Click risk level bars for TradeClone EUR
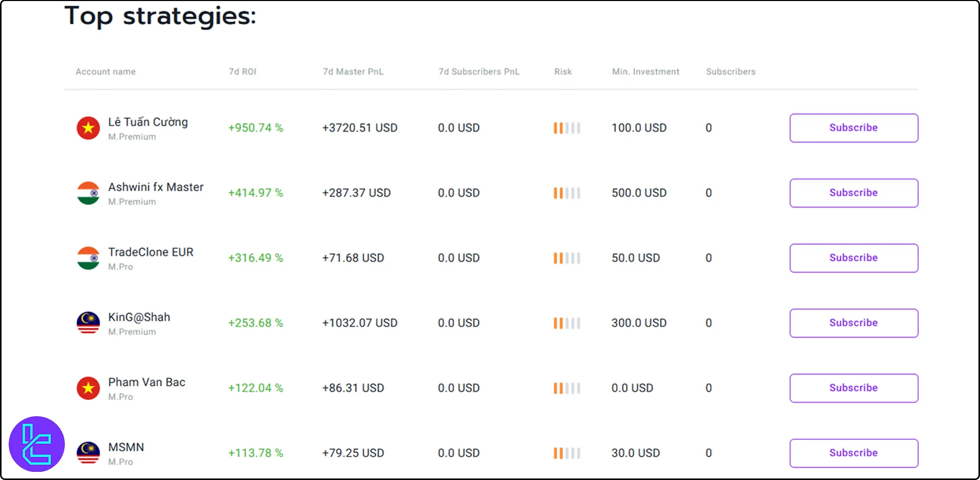Image resolution: width=980 pixels, height=480 pixels. [x=567, y=258]
